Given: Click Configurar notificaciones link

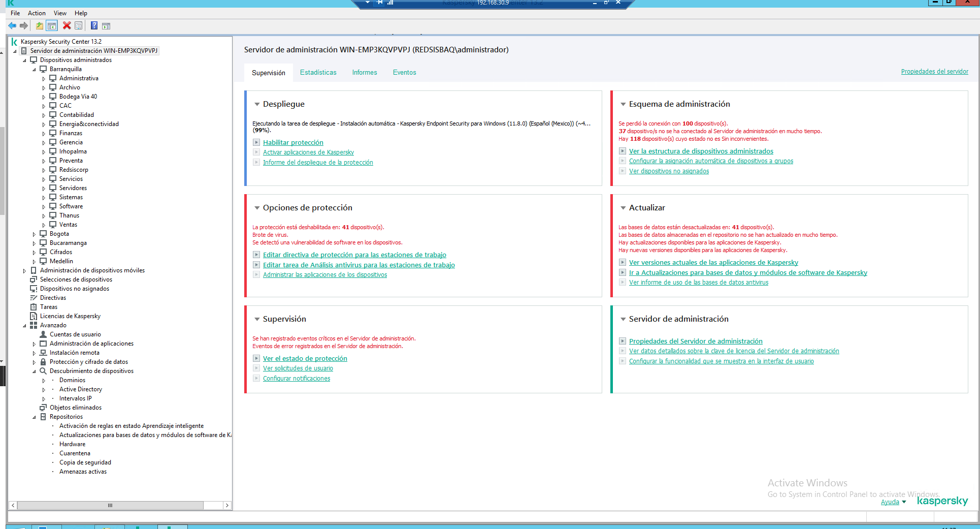Looking at the screenshot, I should tap(297, 379).
